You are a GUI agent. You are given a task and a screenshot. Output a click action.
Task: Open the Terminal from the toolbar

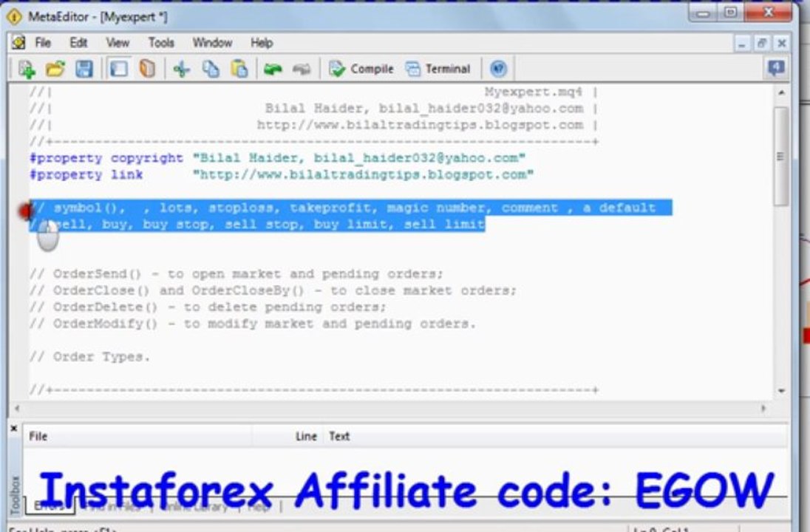pyautogui.click(x=438, y=69)
